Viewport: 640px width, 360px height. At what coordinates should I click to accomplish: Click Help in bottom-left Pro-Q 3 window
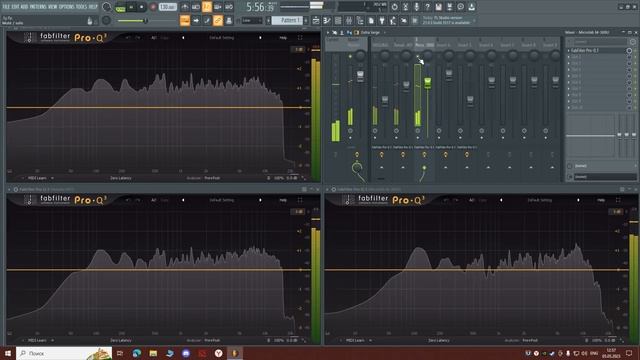(283, 200)
